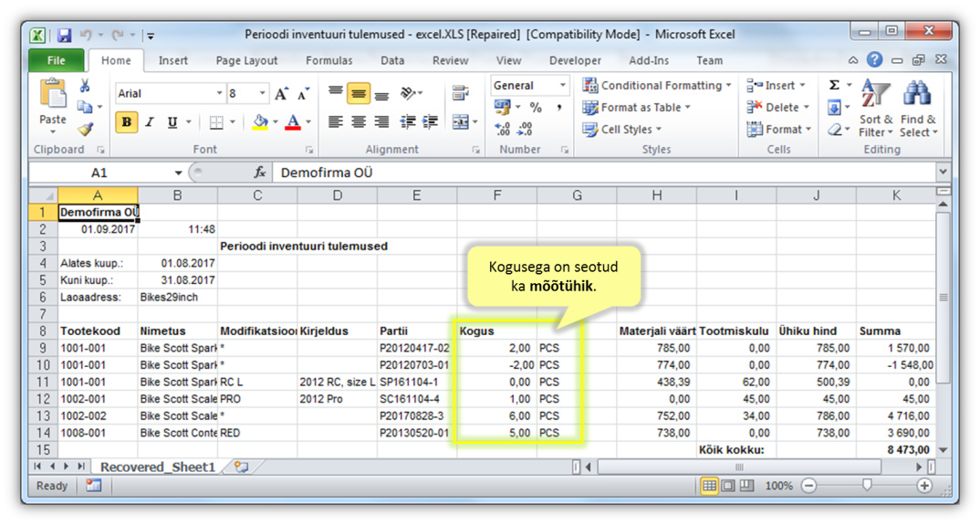Save the workbook with the floppy icon
Screen dimensions: 980x525
click(x=64, y=35)
